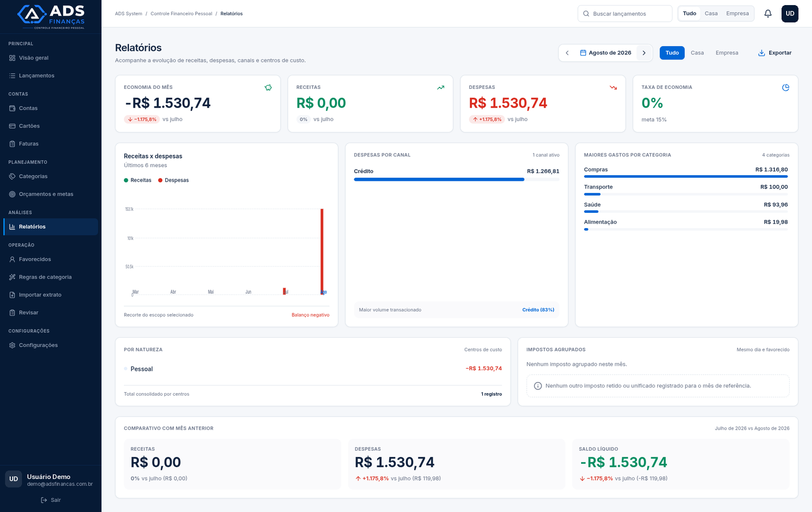Screen dimensions: 812x512
Task: Open Contas wallet icon in sidebar
Action: (x=12, y=108)
